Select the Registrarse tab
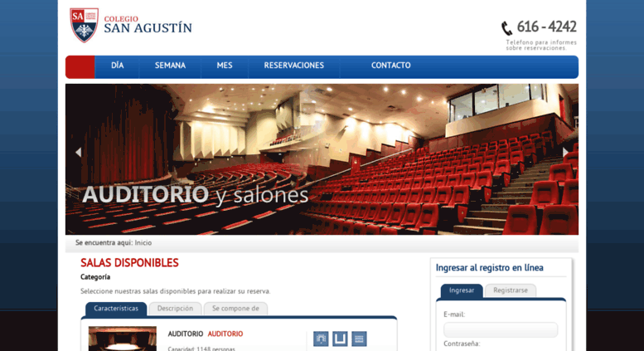 coord(511,290)
